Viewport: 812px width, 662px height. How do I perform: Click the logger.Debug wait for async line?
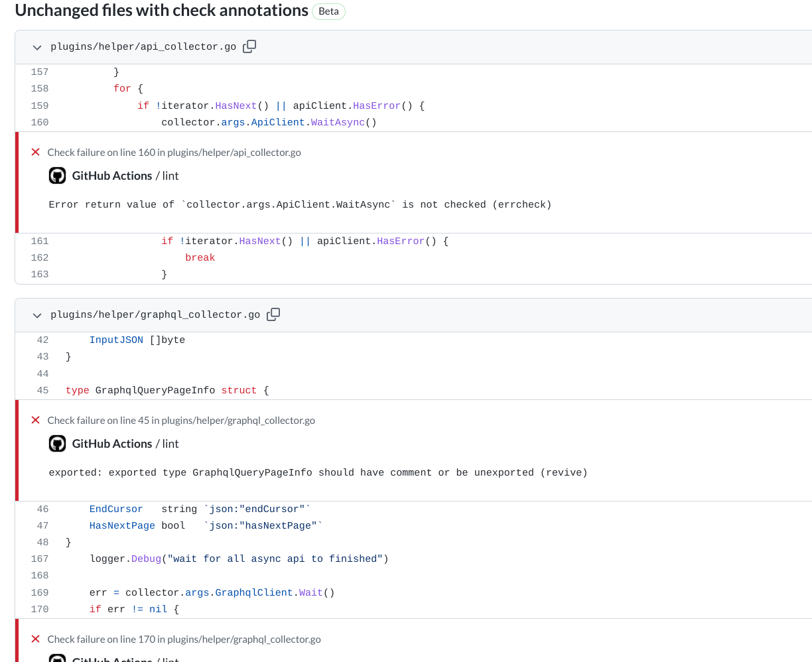(x=239, y=559)
